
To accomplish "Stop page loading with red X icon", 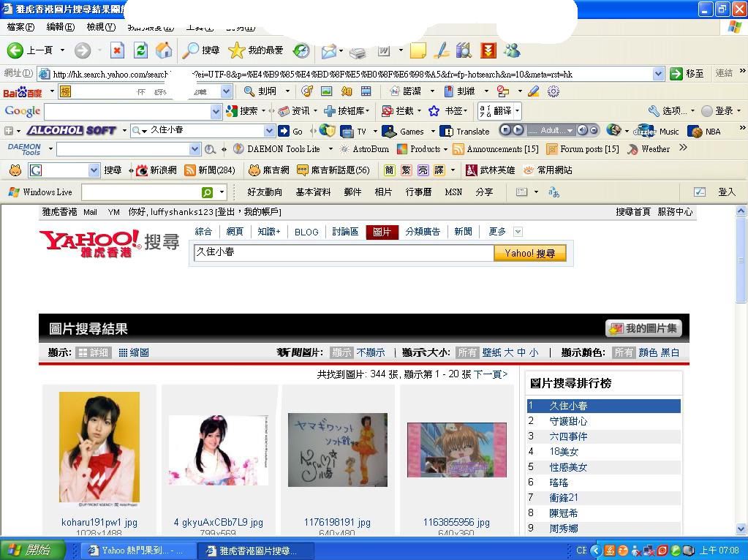I will pyautogui.click(x=117, y=50).
